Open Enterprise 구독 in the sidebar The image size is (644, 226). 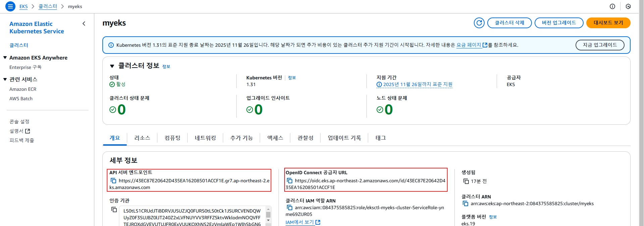pyautogui.click(x=26, y=67)
